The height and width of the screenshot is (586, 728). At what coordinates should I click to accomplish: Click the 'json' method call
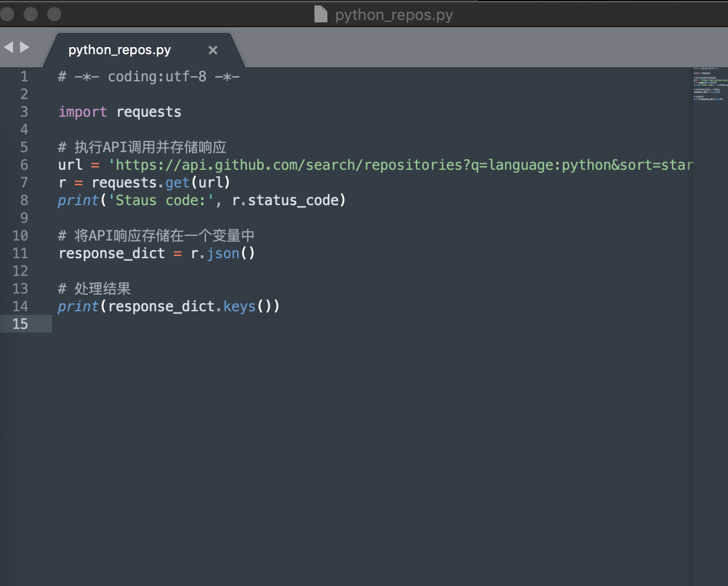tap(223, 254)
